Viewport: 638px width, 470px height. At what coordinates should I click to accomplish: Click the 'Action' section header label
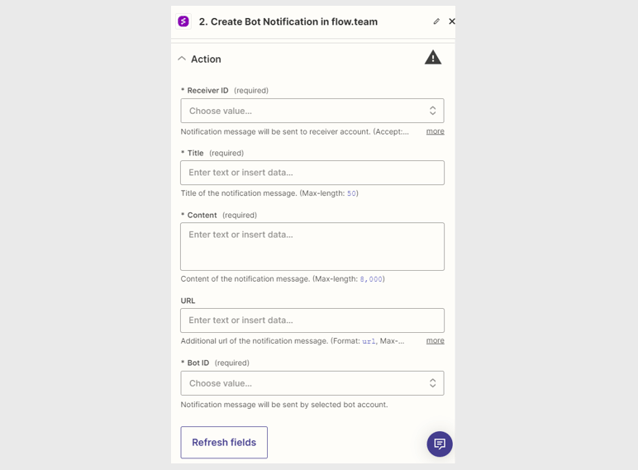click(206, 59)
